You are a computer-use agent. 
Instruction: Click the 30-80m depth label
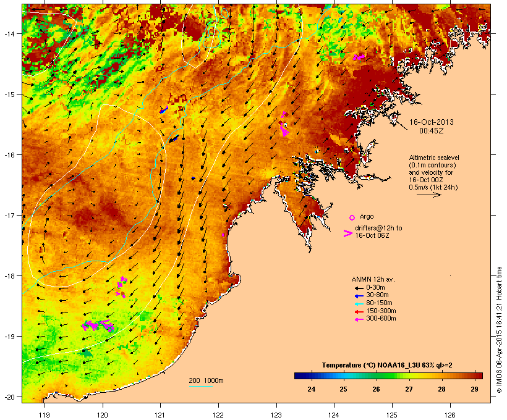377,295
